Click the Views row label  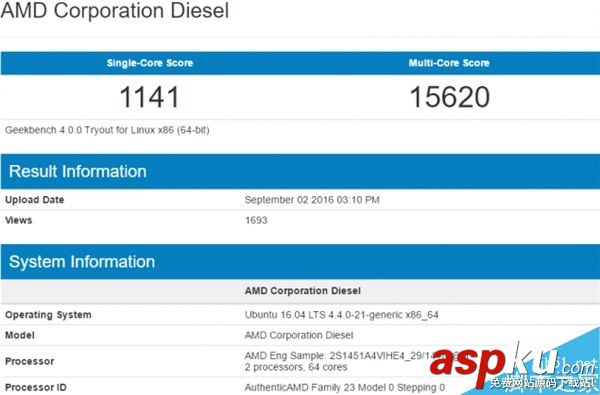click(x=18, y=220)
